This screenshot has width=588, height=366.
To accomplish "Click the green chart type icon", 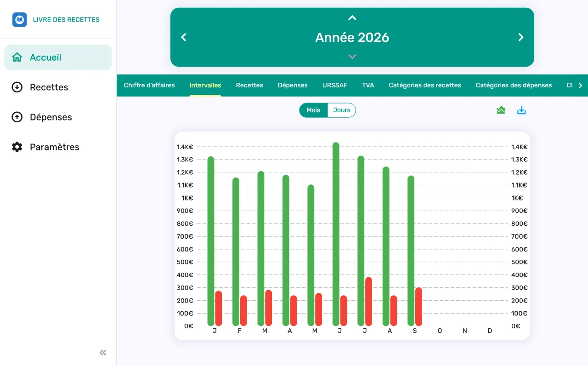I will pos(501,110).
